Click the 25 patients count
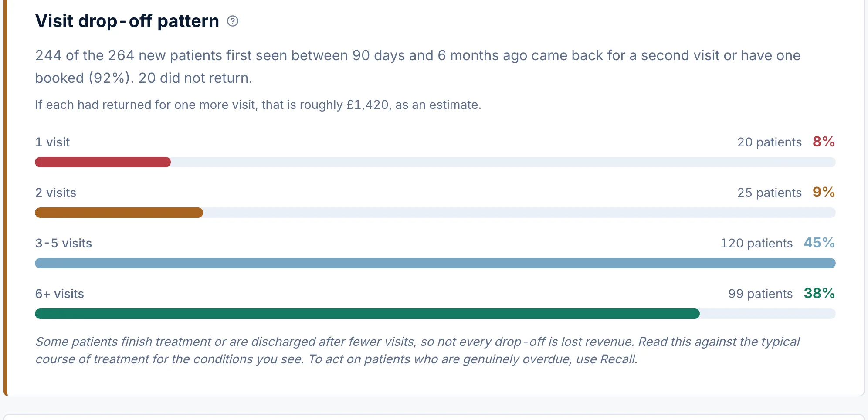 770,193
